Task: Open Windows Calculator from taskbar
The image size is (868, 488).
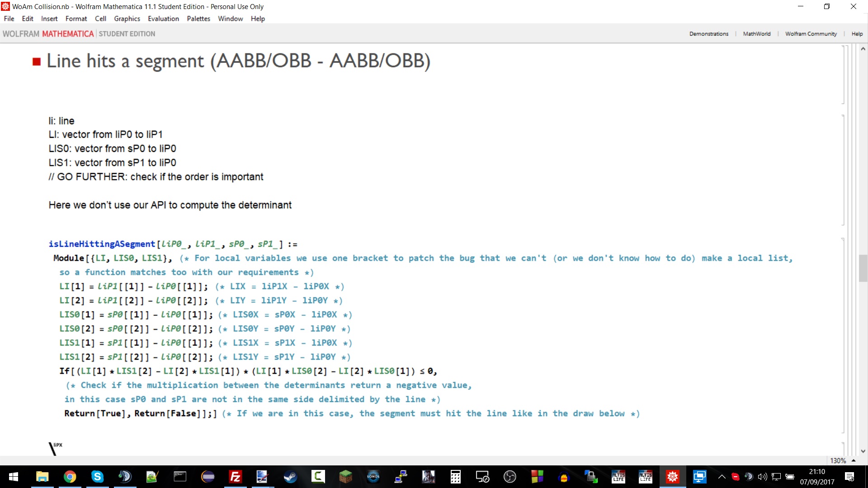Action: pos(455,477)
